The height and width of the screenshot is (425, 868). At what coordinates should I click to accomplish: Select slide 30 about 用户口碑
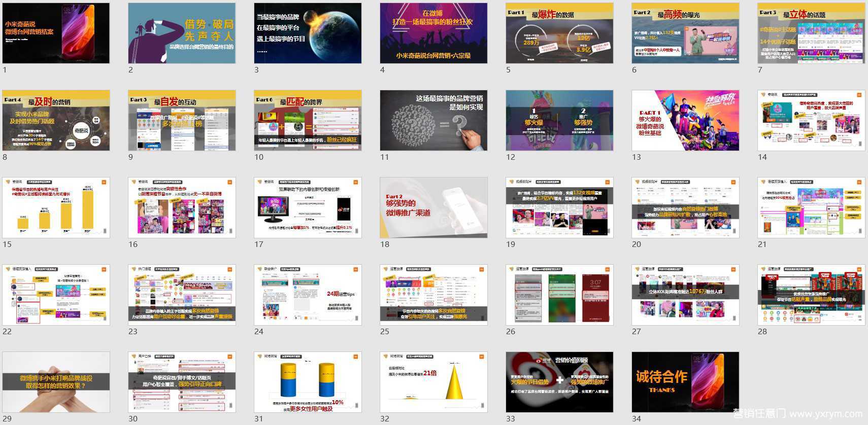tap(182, 382)
